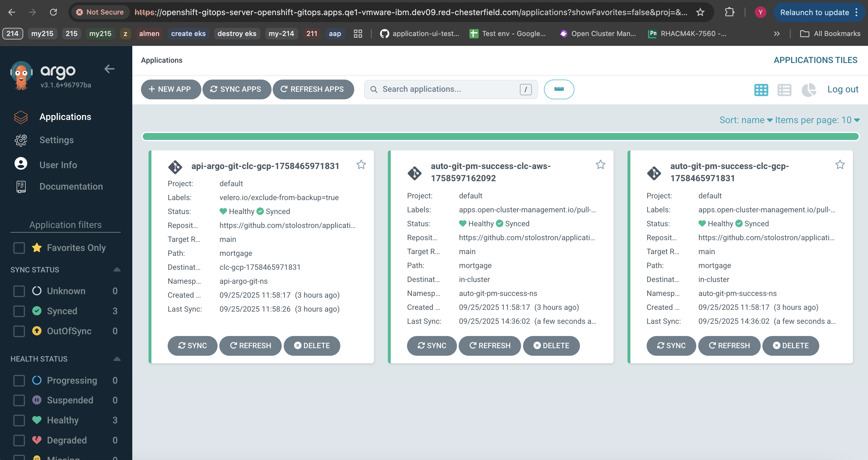Click the health status bar toggle button
The image size is (868, 460).
559,89
